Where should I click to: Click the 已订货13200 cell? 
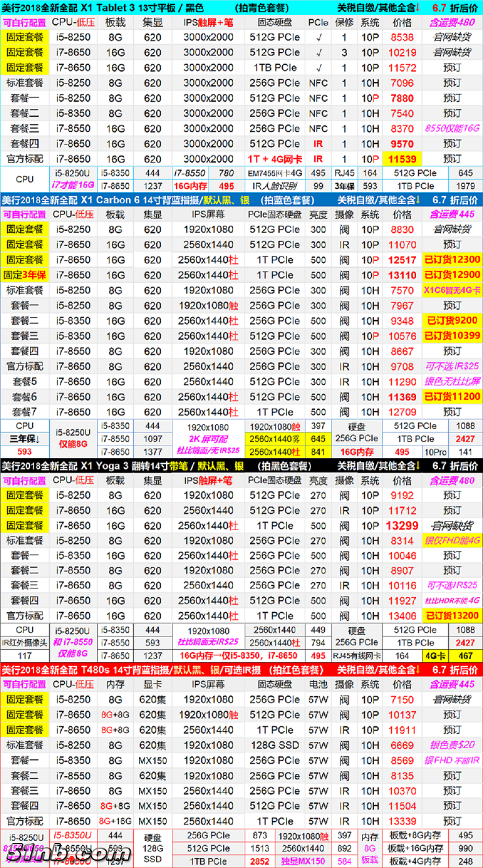(452, 616)
